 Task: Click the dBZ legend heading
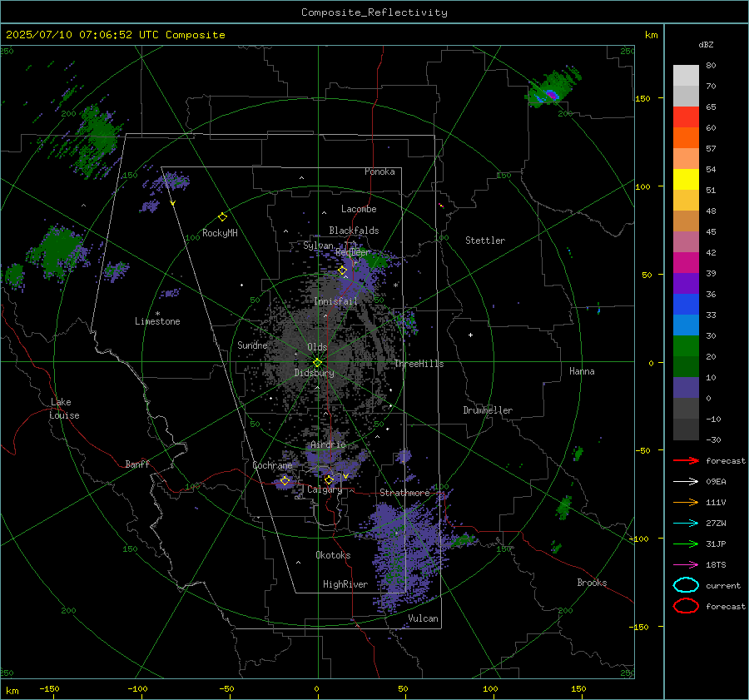click(706, 44)
